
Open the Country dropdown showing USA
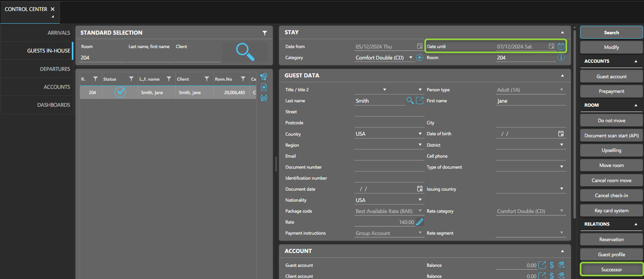pos(420,134)
